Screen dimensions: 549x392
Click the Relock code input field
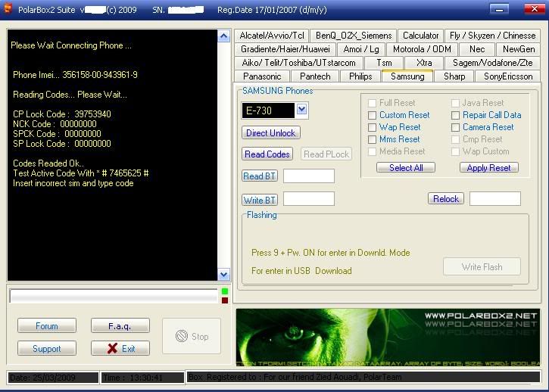(495, 199)
